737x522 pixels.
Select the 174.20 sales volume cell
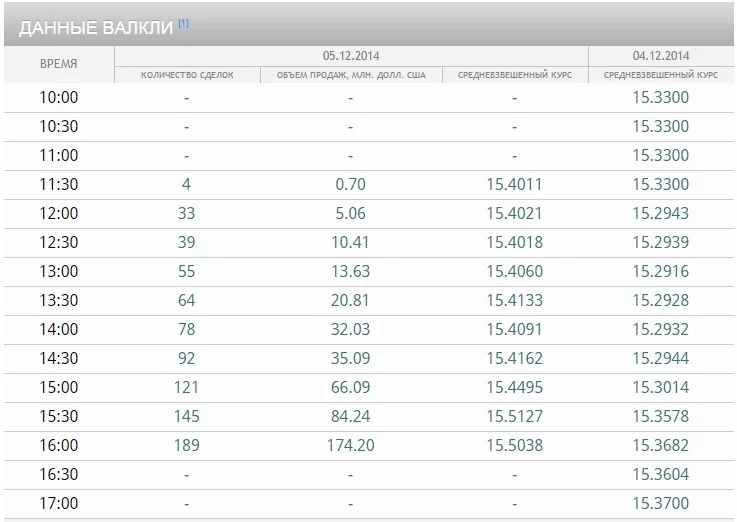(x=351, y=445)
